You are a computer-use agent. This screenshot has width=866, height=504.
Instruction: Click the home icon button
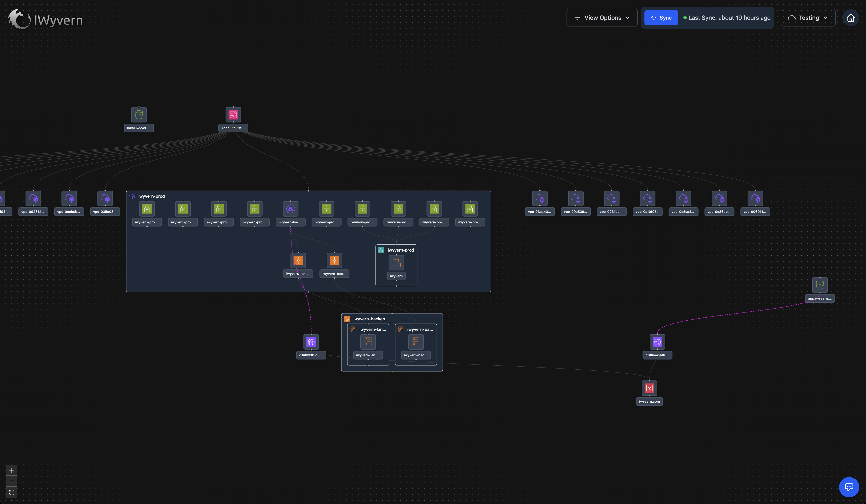(851, 18)
